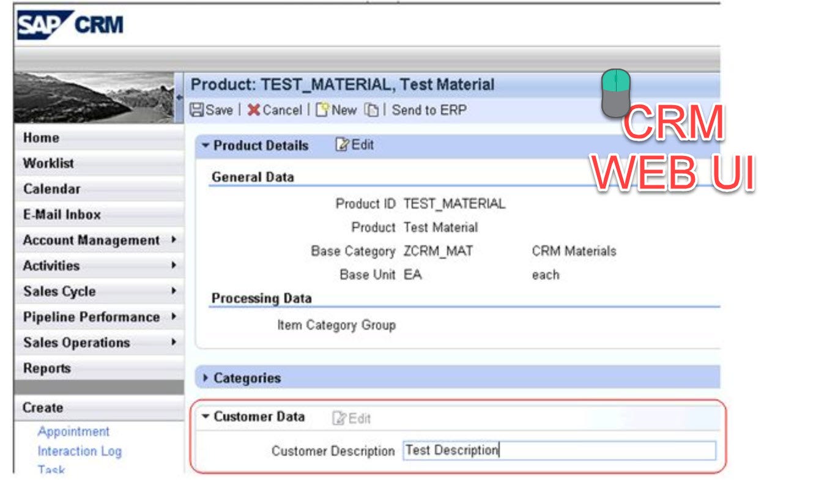Expand the Account Management submenu
Viewport: 816px width, 504px height.
pyautogui.click(x=173, y=240)
